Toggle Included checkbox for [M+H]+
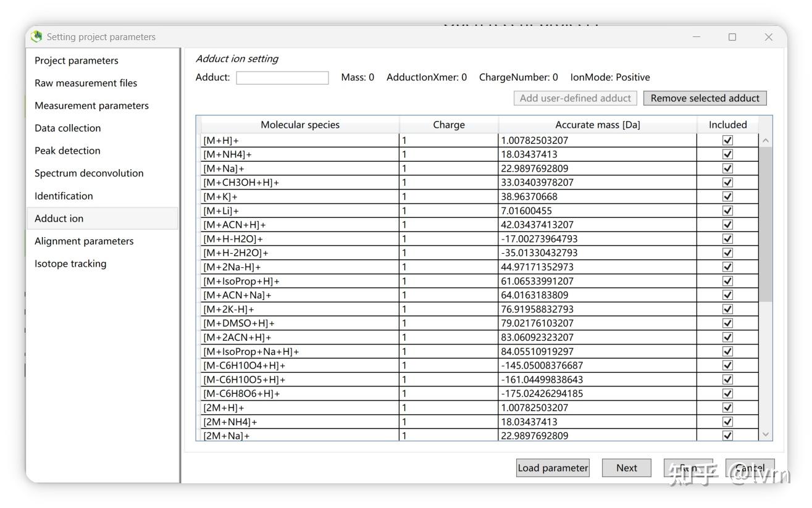Viewport: 812px width, 508px height. point(727,140)
